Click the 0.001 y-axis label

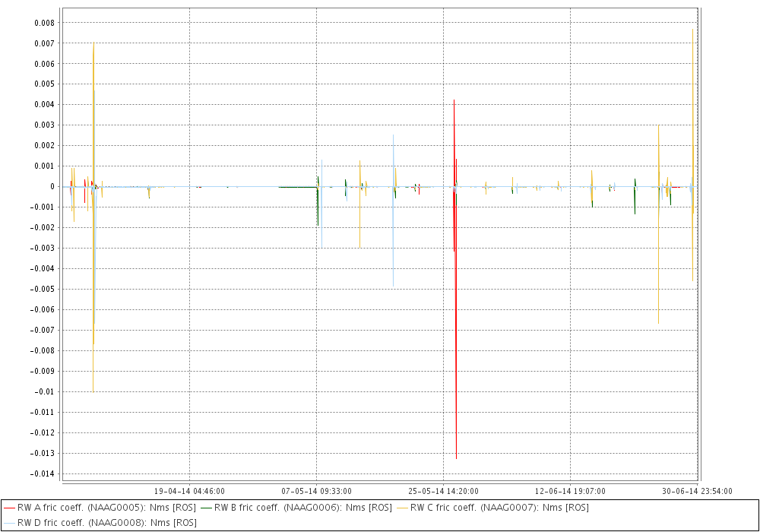pos(45,166)
